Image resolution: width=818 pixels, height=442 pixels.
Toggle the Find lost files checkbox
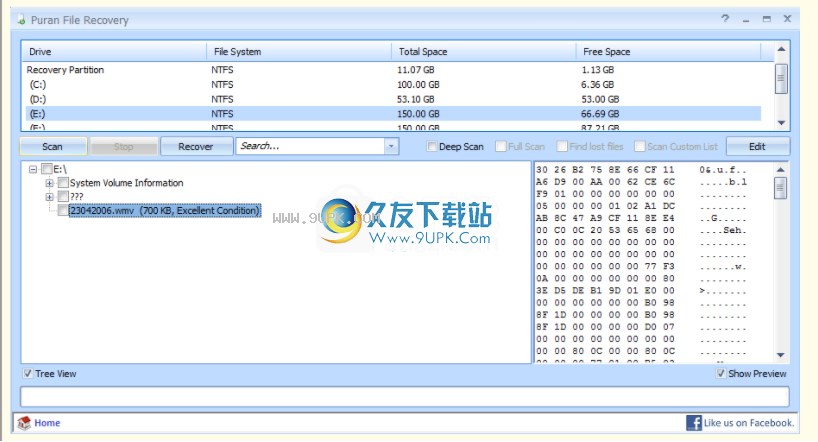click(x=562, y=147)
